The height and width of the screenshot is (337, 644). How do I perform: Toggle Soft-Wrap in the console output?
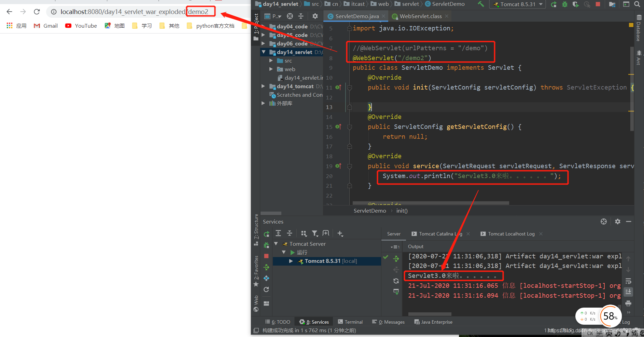(628, 281)
